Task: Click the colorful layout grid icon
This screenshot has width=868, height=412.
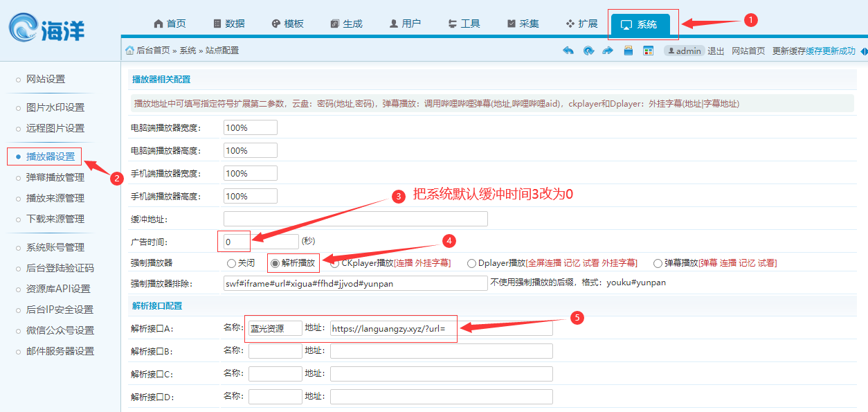Action: (x=649, y=51)
